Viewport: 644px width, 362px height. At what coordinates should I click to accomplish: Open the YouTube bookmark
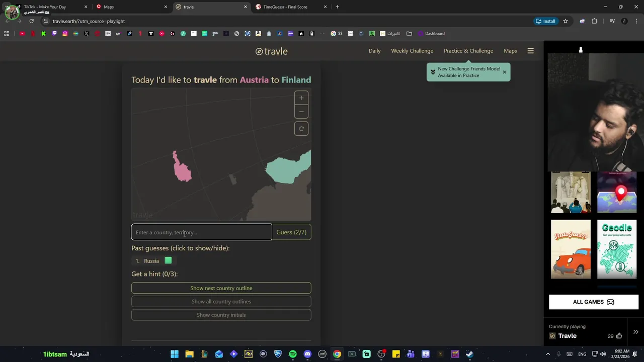click(22, 33)
